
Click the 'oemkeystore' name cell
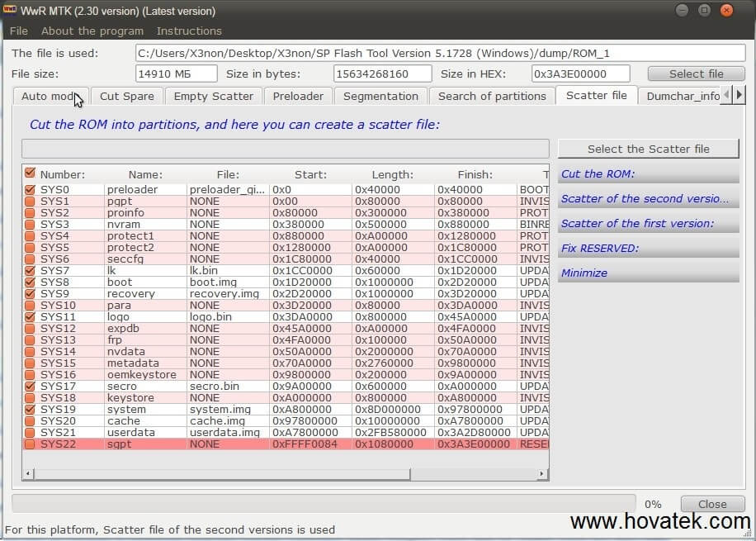pyautogui.click(x=145, y=375)
